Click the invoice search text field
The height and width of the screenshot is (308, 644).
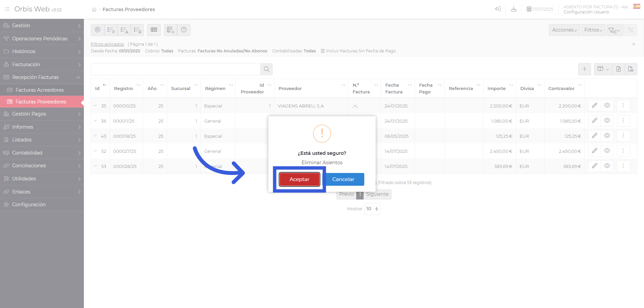175,69
